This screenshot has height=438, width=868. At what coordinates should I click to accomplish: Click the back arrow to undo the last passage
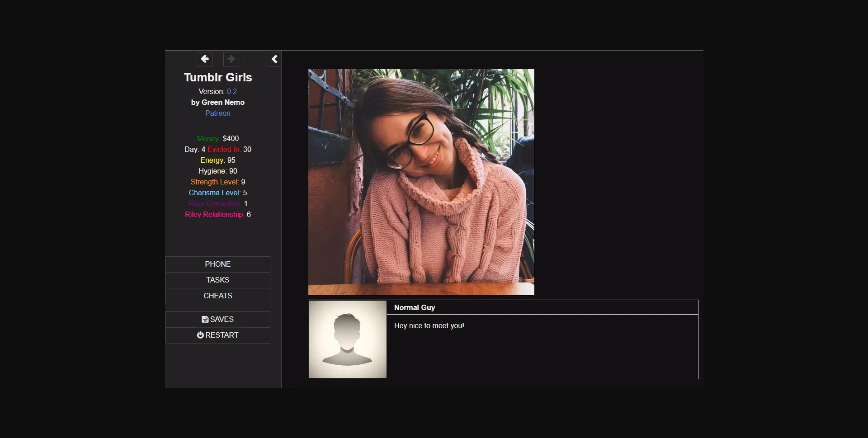pyautogui.click(x=204, y=59)
